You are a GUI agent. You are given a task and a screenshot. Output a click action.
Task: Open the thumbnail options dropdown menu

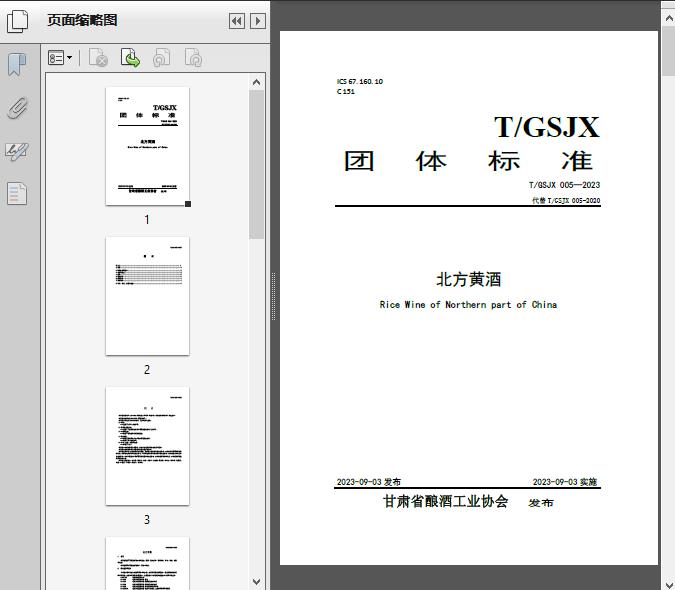click(x=60, y=58)
